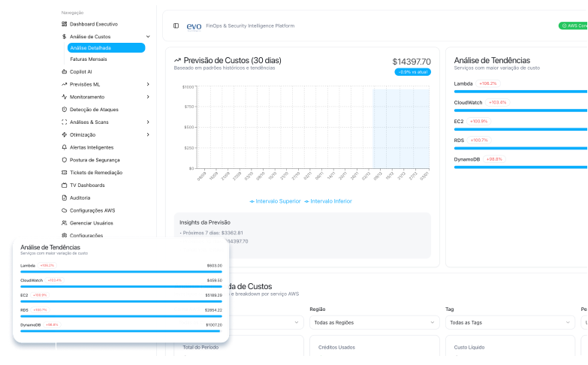
Task: Click the Alertas Inteligentes bell icon
Action: pos(64,147)
